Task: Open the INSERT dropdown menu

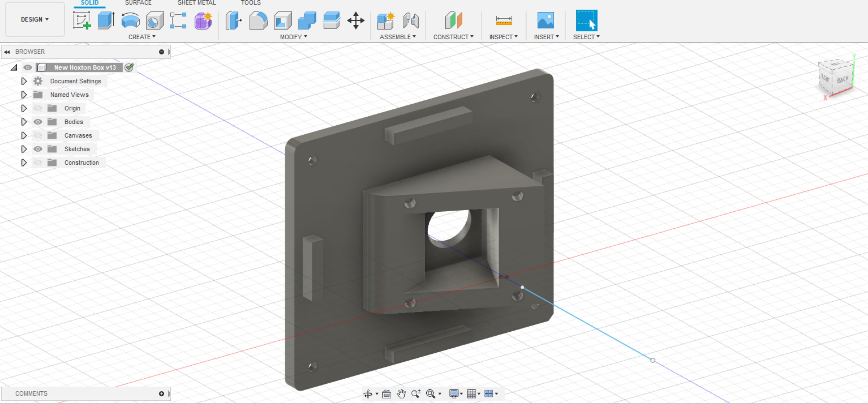Action: [546, 37]
